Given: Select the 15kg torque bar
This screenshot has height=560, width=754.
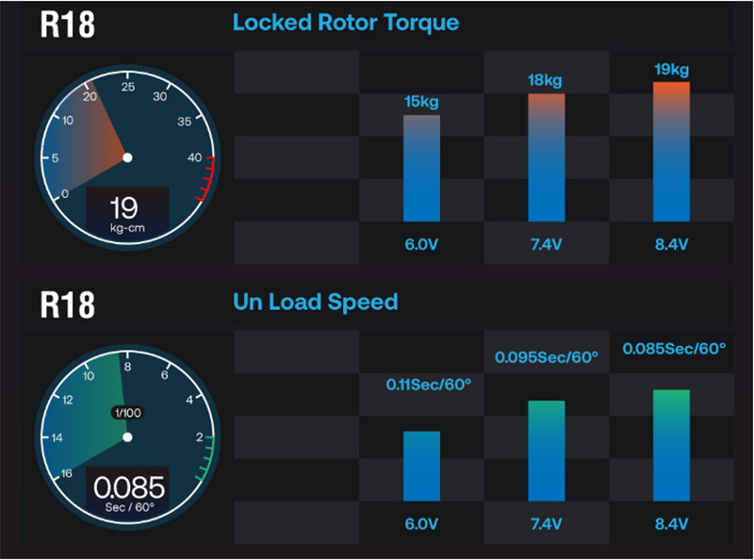Looking at the screenshot, I should click(x=421, y=168).
